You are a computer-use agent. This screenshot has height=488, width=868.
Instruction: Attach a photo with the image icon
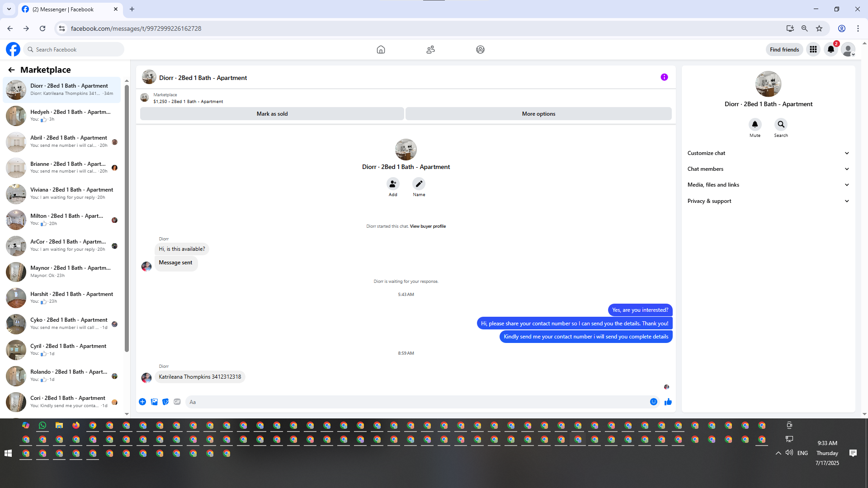154,402
